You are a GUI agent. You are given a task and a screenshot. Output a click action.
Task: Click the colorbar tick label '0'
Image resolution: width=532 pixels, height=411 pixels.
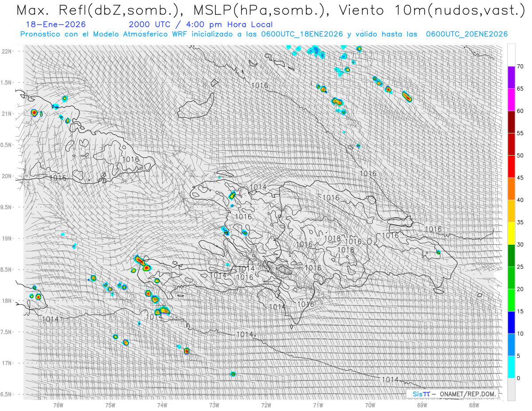[518, 378]
